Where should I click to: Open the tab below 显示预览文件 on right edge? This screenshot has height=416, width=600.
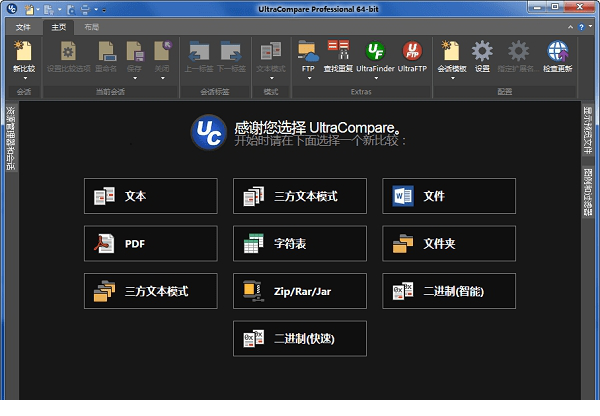(587, 193)
